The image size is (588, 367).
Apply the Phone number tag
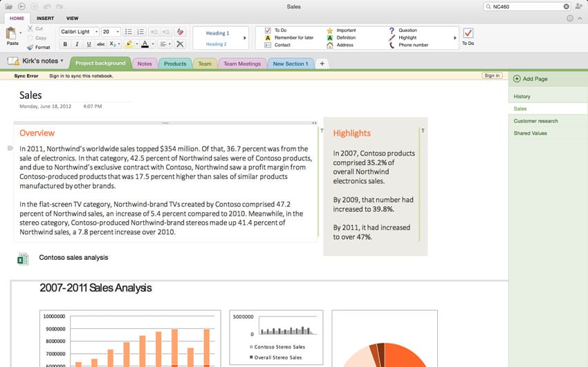coord(409,45)
